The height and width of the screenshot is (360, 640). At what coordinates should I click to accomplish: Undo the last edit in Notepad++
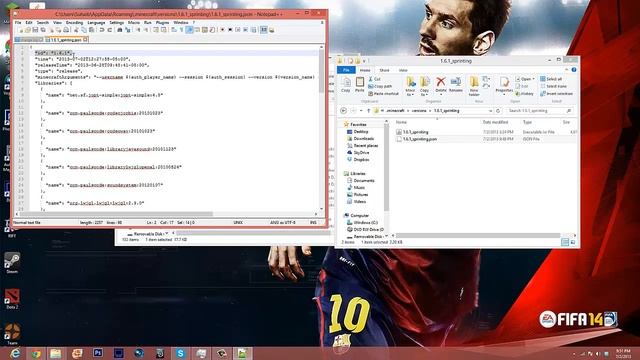tap(102, 30)
